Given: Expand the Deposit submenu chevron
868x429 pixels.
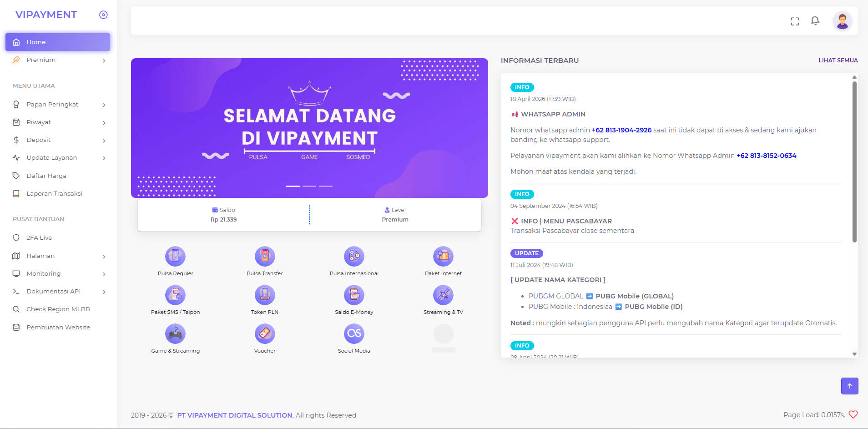Looking at the screenshot, I should coord(104,140).
